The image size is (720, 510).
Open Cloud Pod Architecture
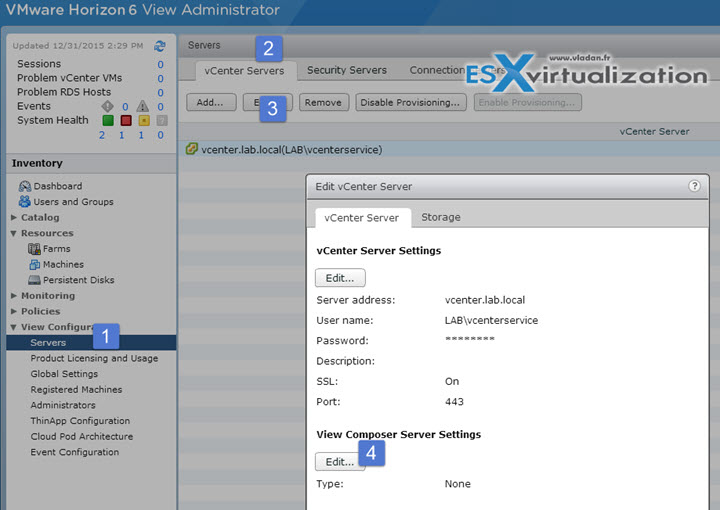pyautogui.click(x=82, y=436)
